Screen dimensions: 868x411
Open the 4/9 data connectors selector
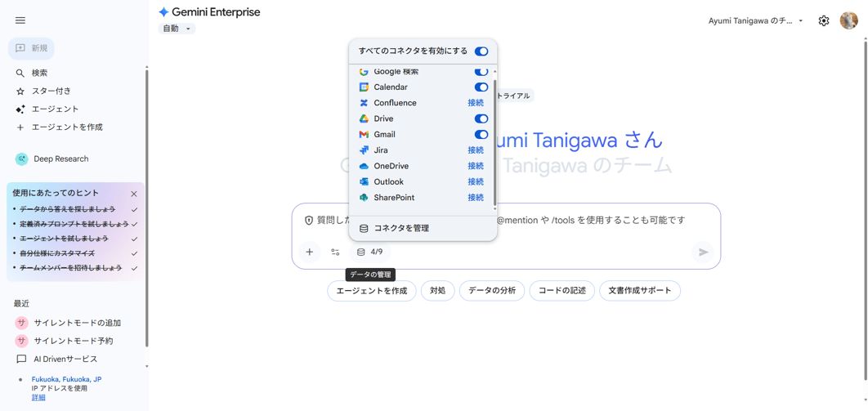tap(370, 252)
